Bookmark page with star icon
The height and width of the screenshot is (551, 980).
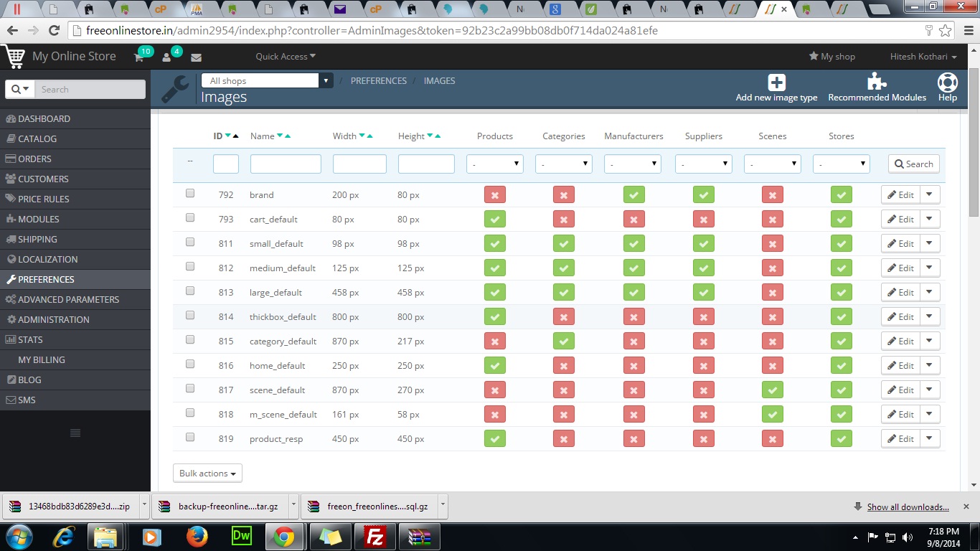(x=946, y=31)
